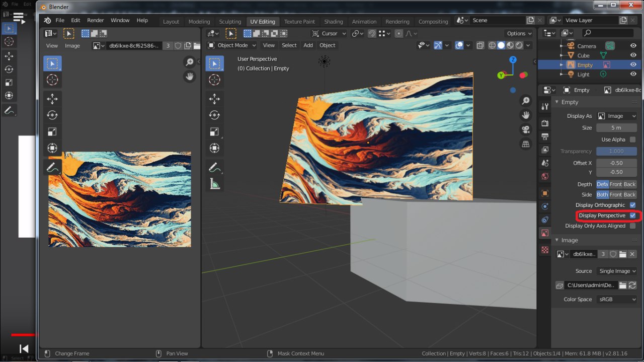Select the UV editor Annotate tool
The height and width of the screenshot is (362, 644).
(x=52, y=167)
